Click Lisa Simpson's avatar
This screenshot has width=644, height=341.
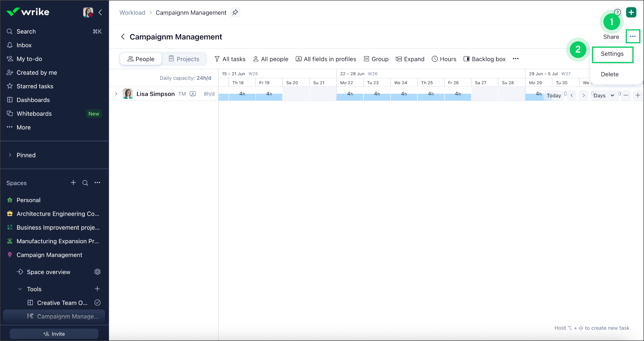tap(128, 94)
